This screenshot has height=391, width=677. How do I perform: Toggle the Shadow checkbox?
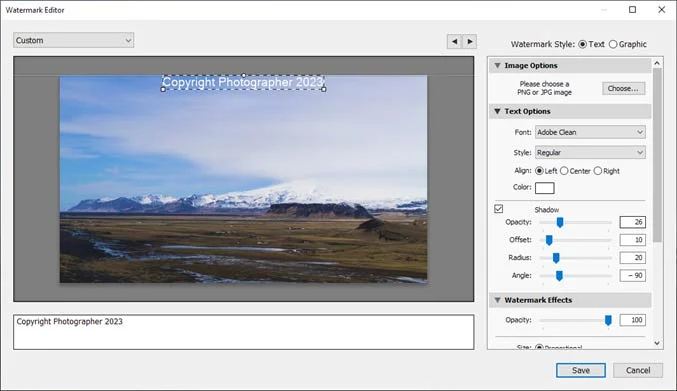tap(499, 209)
